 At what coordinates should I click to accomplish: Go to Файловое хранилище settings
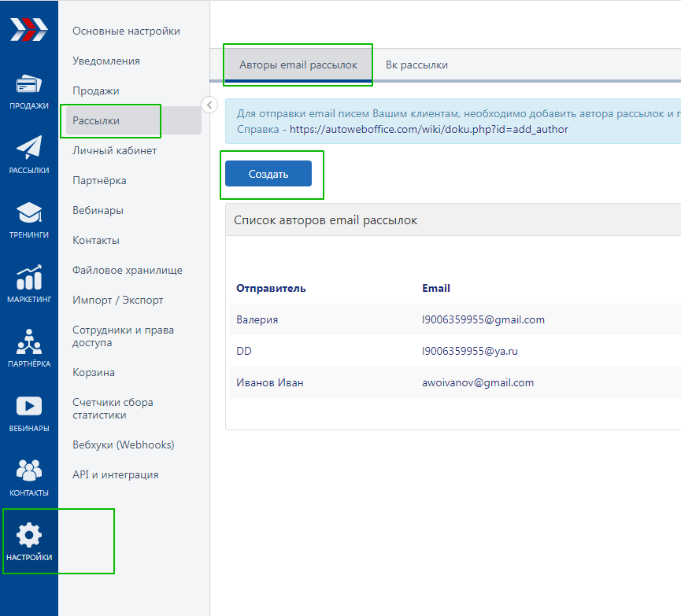[128, 271]
